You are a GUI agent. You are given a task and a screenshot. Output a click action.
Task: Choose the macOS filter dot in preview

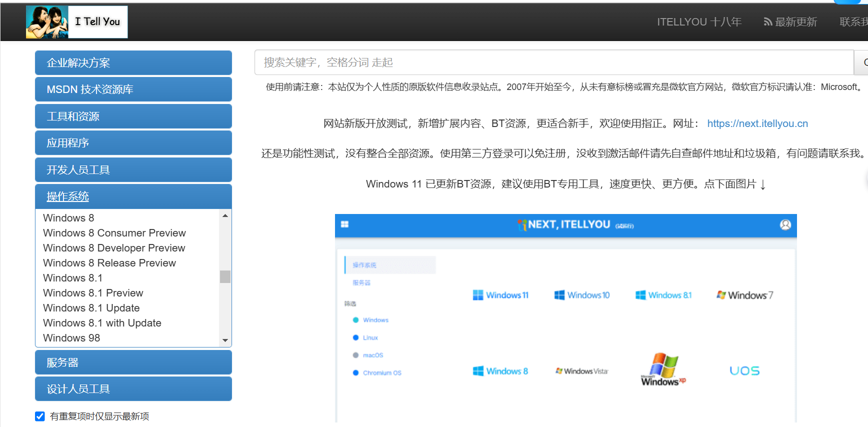(355, 355)
